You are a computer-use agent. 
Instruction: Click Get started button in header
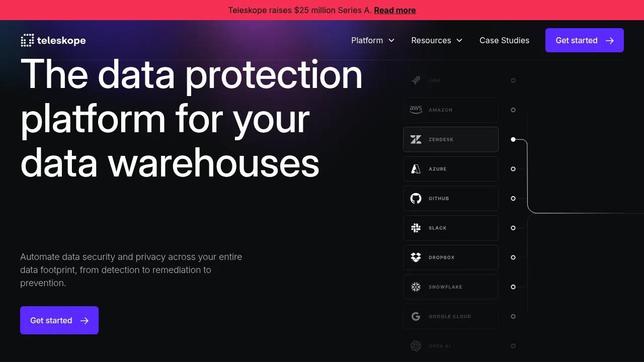click(585, 40)
